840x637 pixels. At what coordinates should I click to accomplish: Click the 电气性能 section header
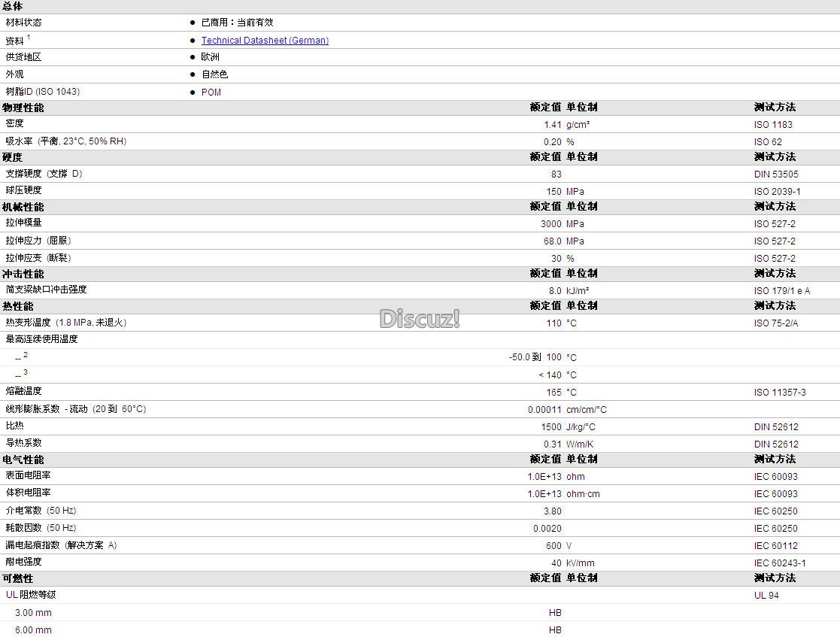pyautogui.click(x=23, y=460)
